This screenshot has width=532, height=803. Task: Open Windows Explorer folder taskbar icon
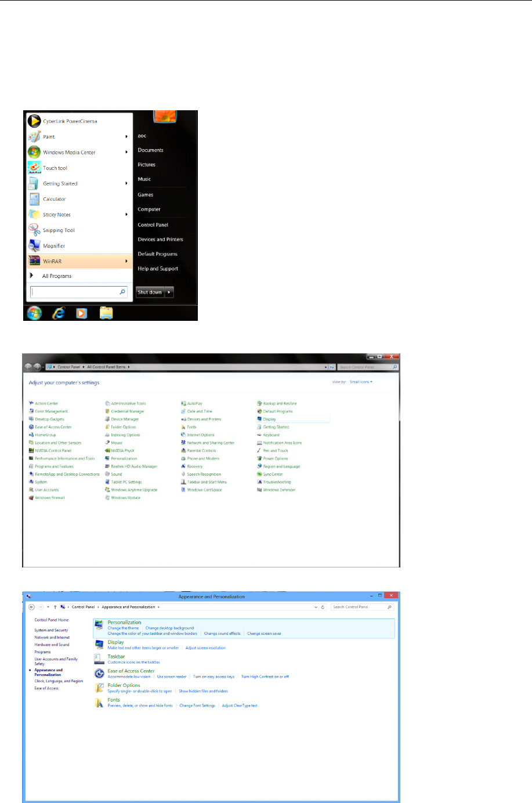click(x=106, y=313)
